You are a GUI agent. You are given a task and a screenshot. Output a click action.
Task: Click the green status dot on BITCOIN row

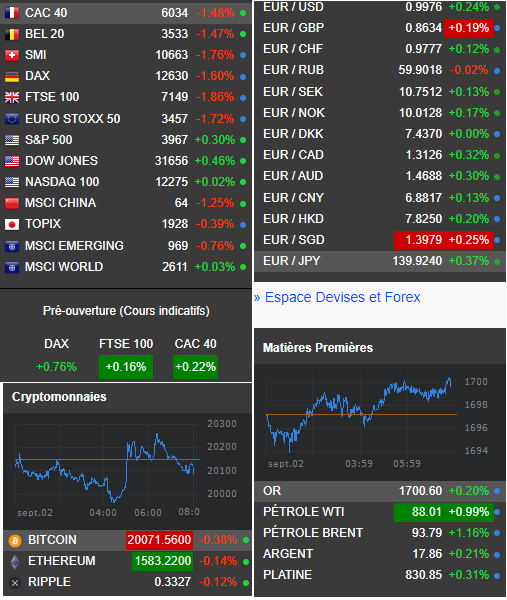[x=246, y=540]
